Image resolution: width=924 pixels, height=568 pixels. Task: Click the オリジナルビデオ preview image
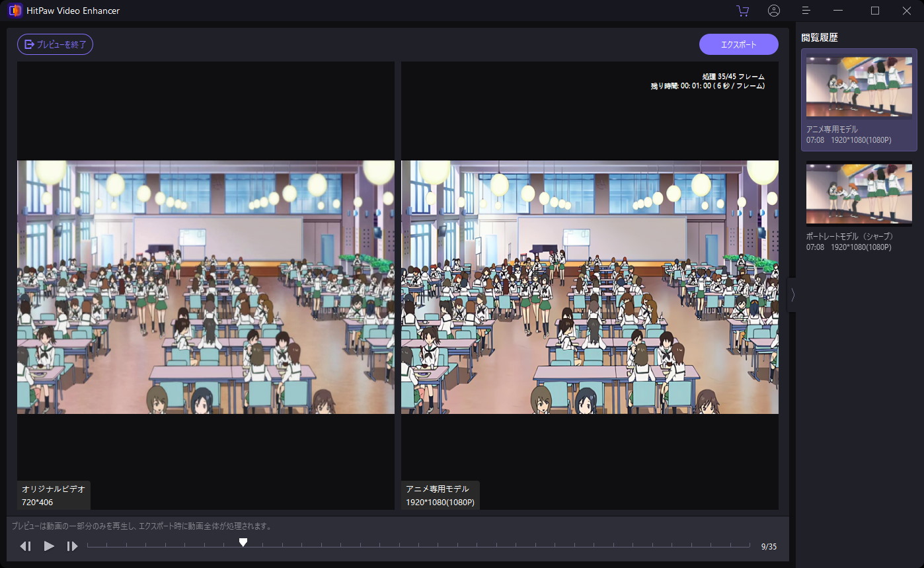point(206,287)
